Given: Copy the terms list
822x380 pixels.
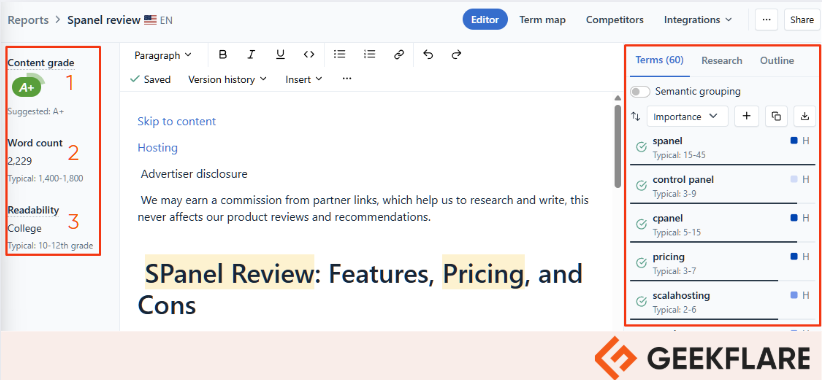Looking at the screenshot, I should (x=776, y=116).
